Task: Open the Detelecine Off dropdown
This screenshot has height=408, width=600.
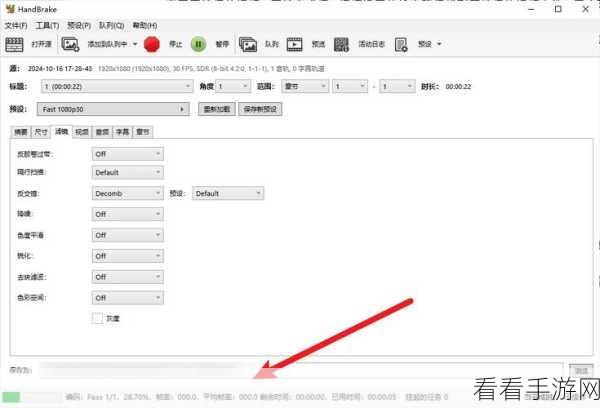Action: (128, 154)
